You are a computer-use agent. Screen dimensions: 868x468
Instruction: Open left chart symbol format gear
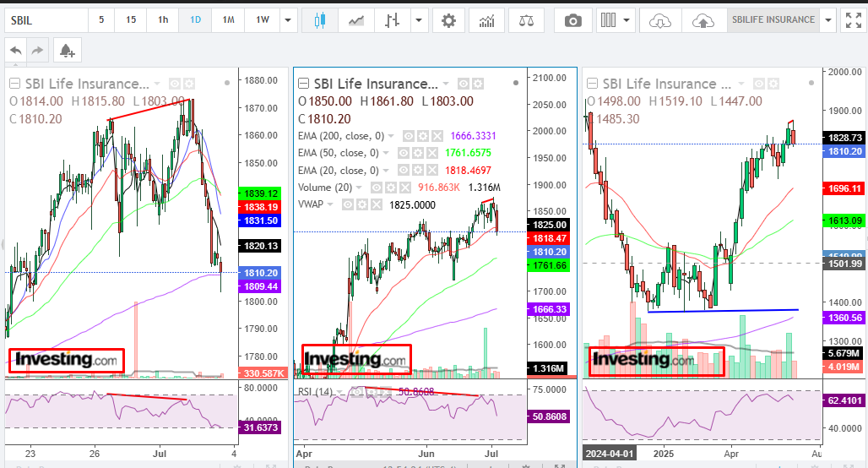(x=189, y=84)
